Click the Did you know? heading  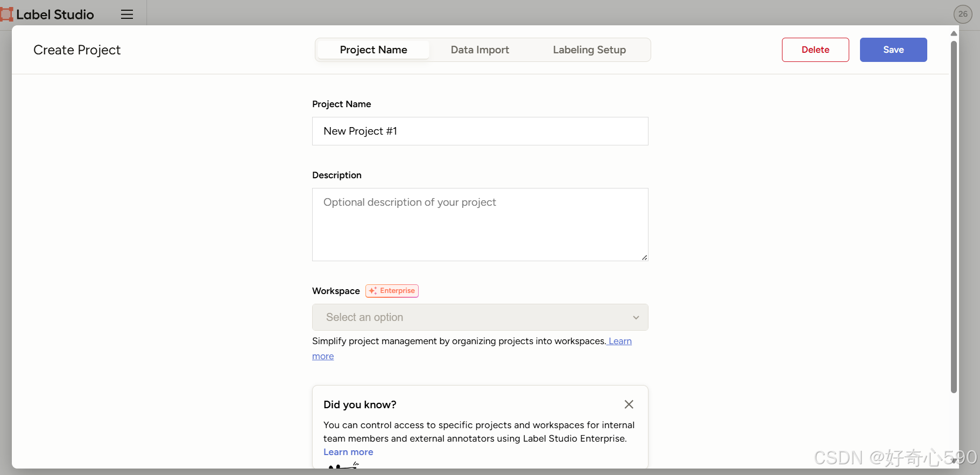point(360,404)
